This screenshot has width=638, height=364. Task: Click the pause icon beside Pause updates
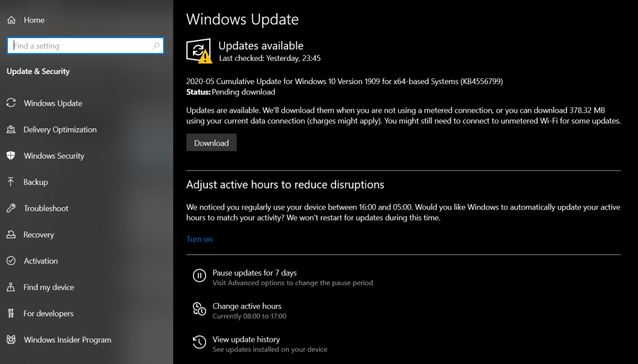coord(200,275)
